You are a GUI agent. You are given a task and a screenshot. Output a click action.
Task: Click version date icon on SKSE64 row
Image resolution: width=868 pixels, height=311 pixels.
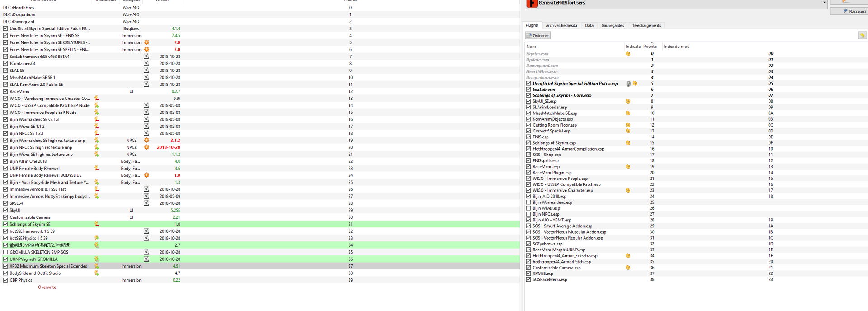point(146,203)
